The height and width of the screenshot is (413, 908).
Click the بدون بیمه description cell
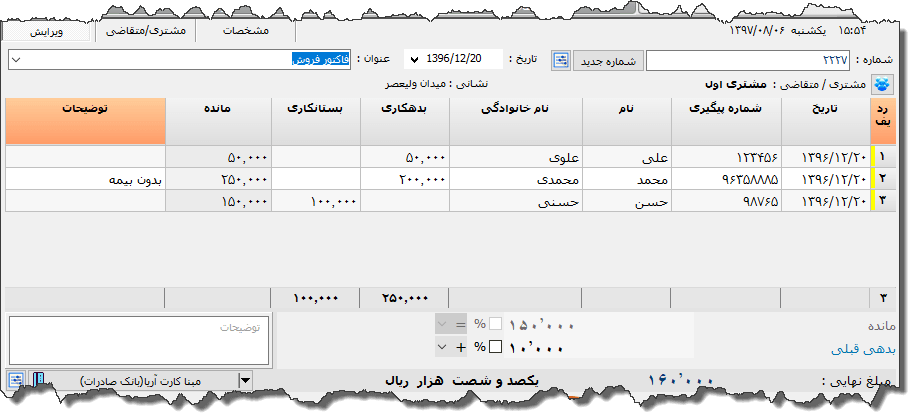(85, 179)
